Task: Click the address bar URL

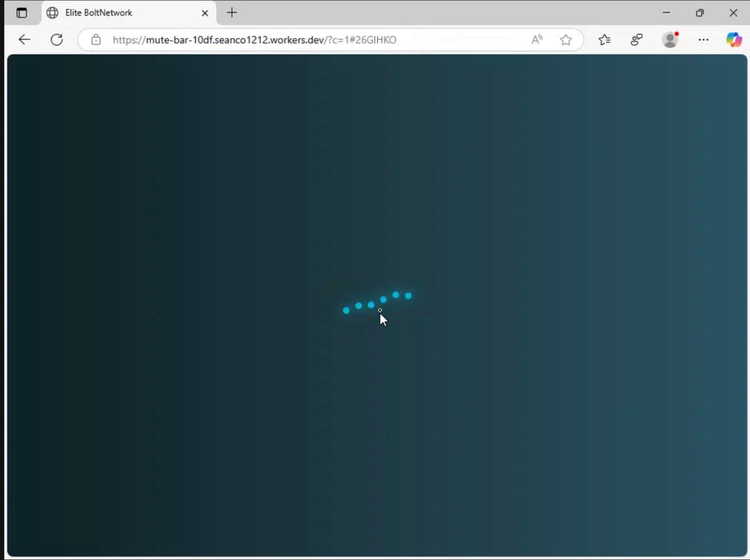Action: 254,40
